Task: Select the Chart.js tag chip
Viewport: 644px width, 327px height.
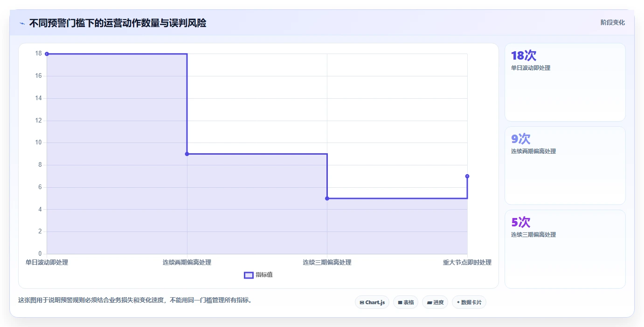Action: coord(372,302)
